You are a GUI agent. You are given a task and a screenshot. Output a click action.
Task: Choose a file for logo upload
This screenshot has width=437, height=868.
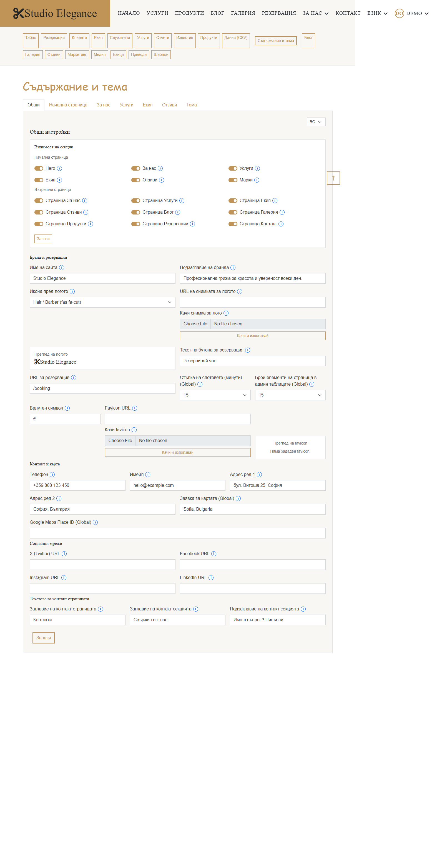pos(195,324)
